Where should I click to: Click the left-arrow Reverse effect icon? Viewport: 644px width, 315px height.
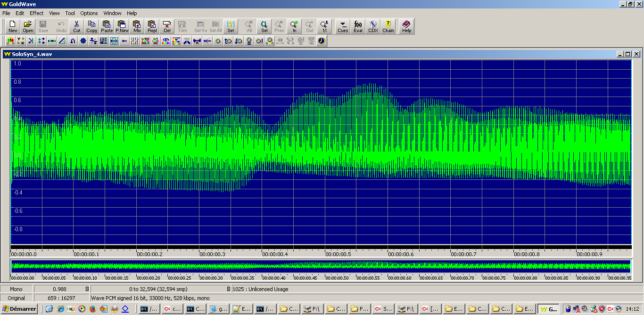[x=124, y=41]
